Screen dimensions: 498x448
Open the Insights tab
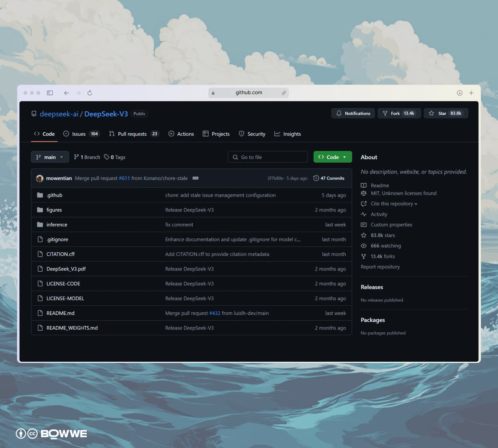tap(288, 134)
